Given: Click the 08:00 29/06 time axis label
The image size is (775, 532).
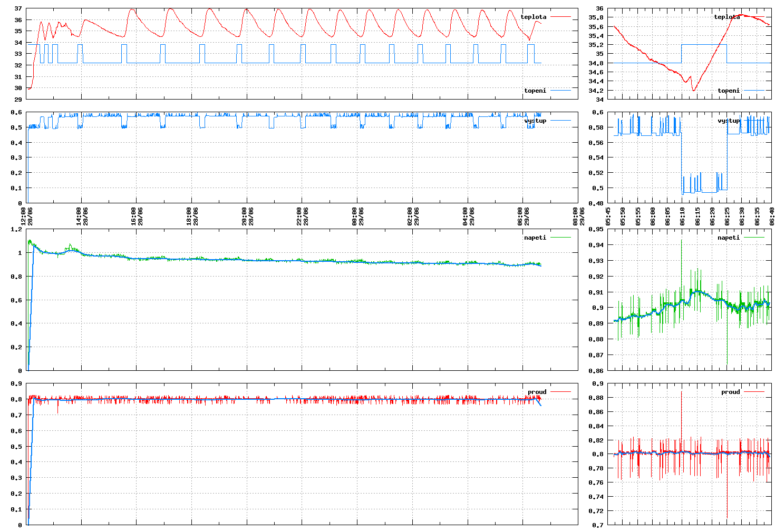Looking at the screenshot, I should point(579,216).
